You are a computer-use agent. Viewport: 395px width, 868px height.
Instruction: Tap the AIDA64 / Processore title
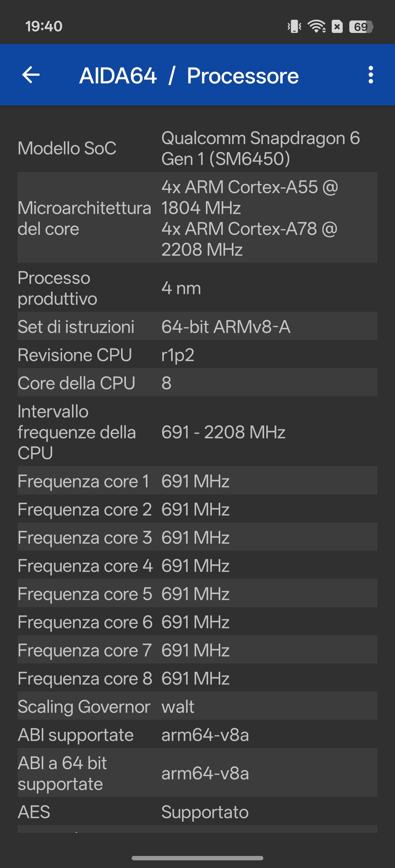point(189,76)
